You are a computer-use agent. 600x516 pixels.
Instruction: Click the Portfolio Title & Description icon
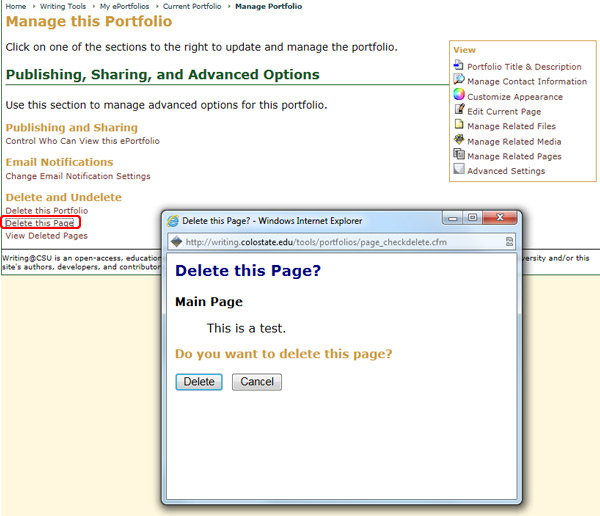tap(458, 65)
